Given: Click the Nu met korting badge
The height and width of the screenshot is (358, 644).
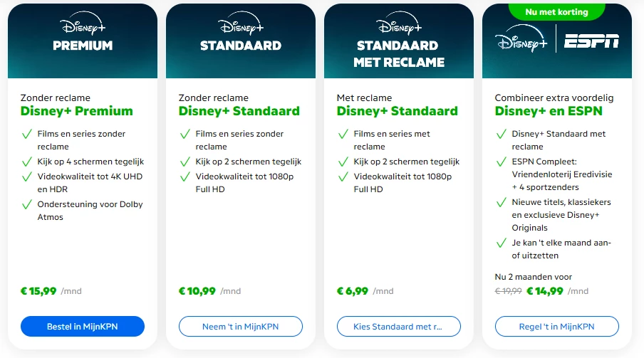Looking at the screenshot, I should point(557,11).
